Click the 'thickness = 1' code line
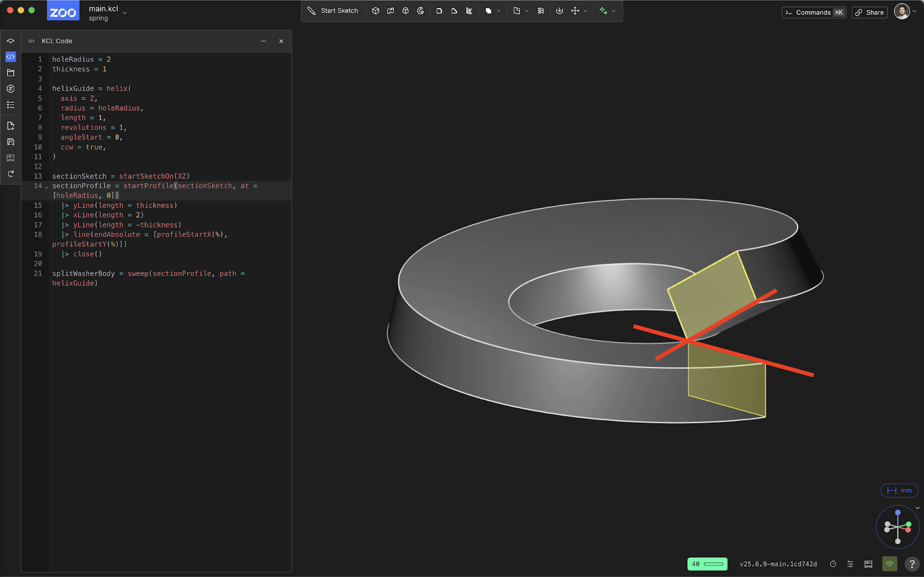Image resolution: width=924 pixels, height=577 pixels. [x=79, y=69]
